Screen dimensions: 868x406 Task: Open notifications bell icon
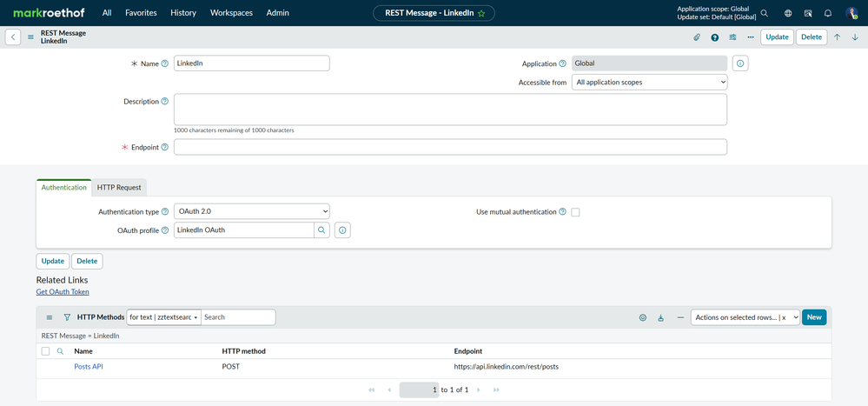828,13
